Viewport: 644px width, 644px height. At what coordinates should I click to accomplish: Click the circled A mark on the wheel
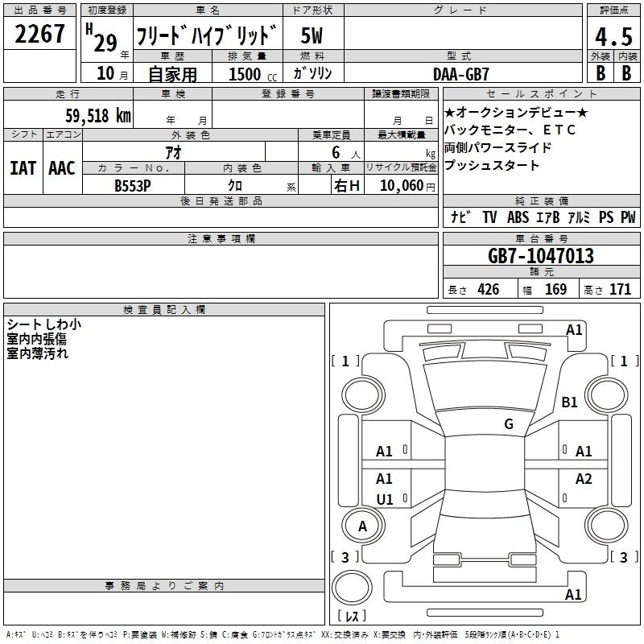(361, 526)
